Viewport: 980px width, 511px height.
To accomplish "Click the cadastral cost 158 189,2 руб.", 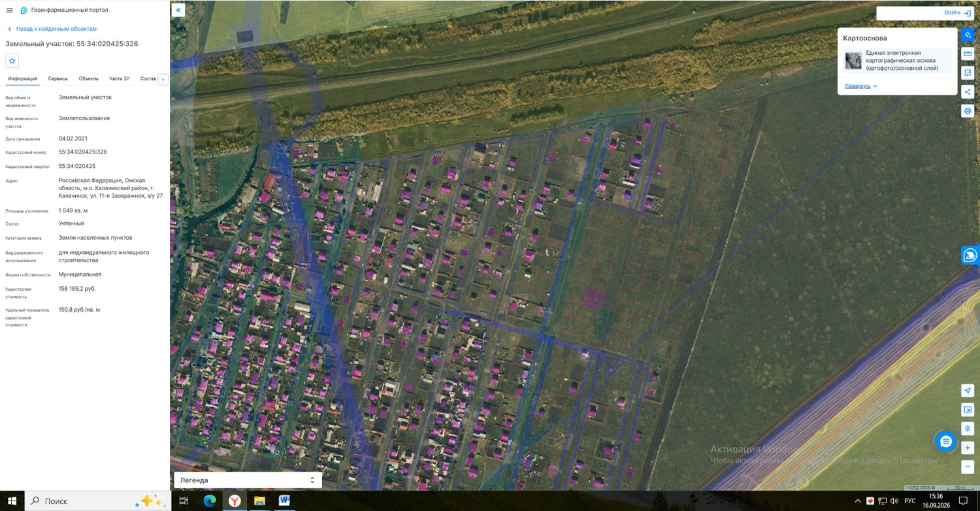I will (x=77, y=288).
